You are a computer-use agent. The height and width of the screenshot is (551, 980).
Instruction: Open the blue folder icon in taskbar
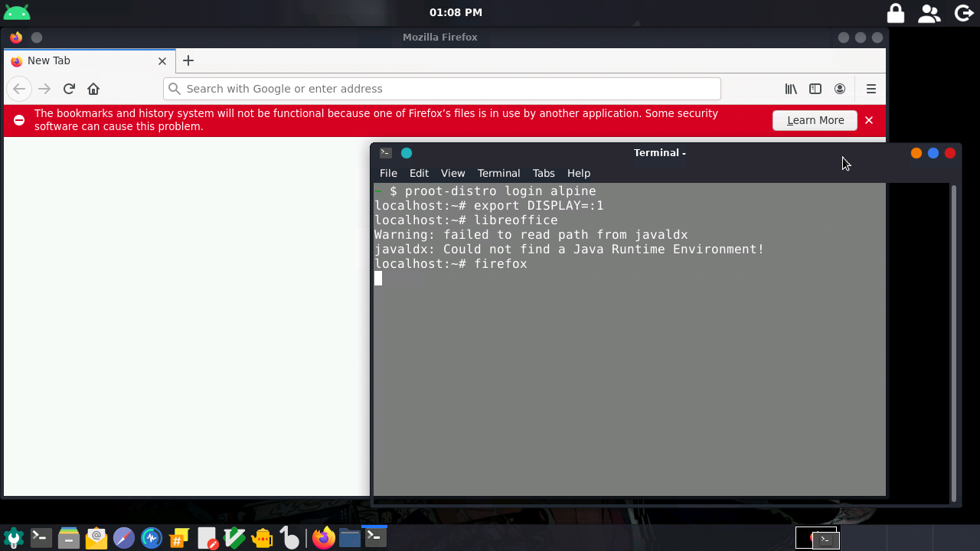pos(350,538)
